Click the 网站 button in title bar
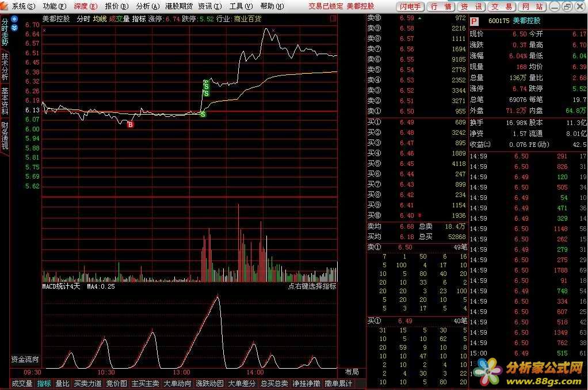 [x=533, y=7]
